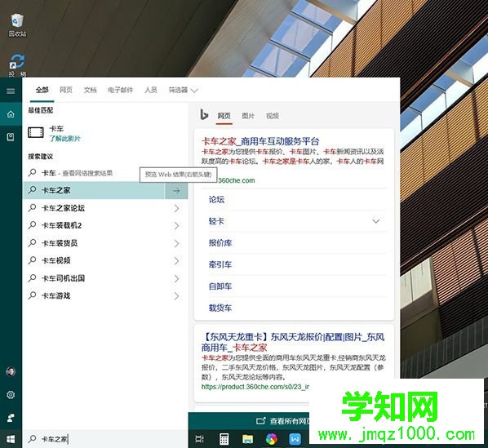
Task: Select Bing 视频 tab in preview
Action: click(273, 116)
